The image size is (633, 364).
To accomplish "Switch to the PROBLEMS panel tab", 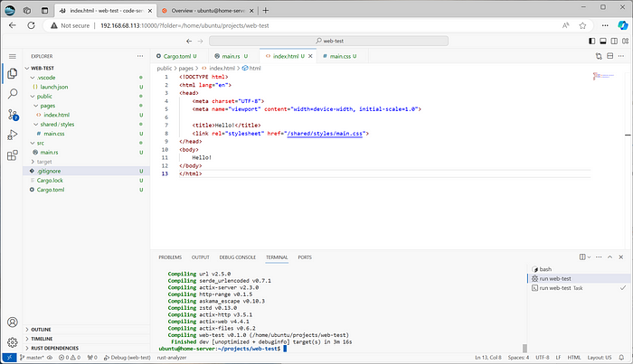I will pos(170,257).
